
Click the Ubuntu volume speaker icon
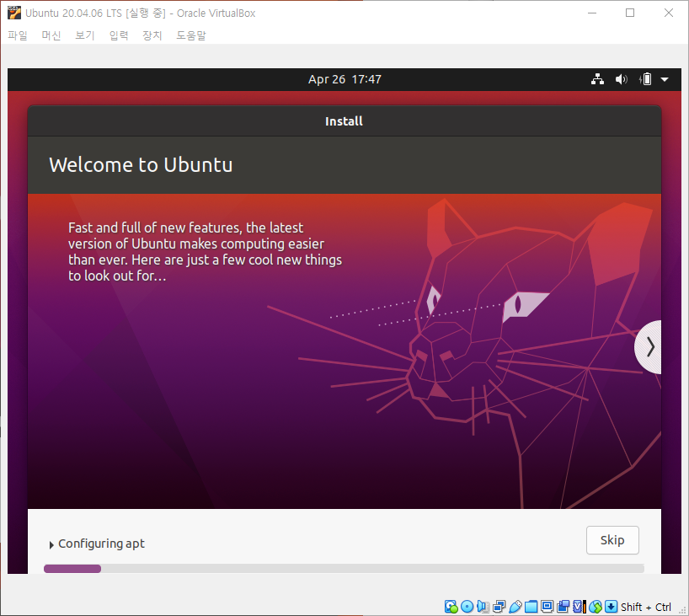pos(621,79)
